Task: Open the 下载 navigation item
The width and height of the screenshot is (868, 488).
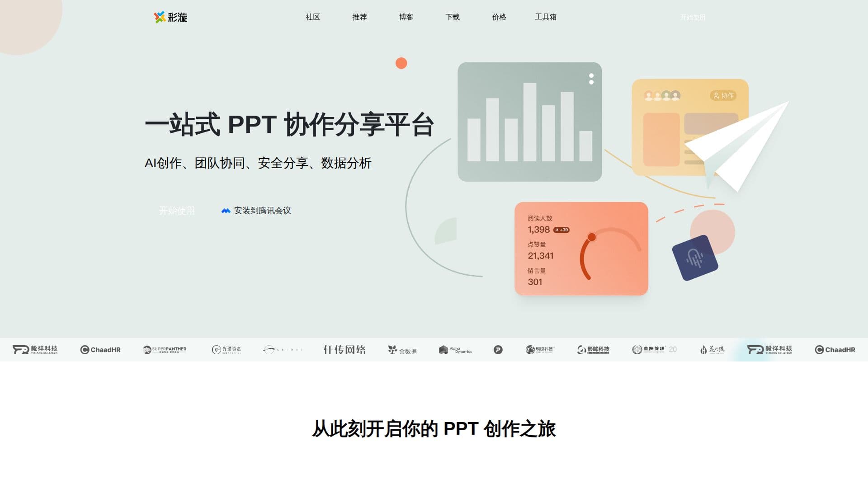Action: pyautogui.click(x=453, y=17)
